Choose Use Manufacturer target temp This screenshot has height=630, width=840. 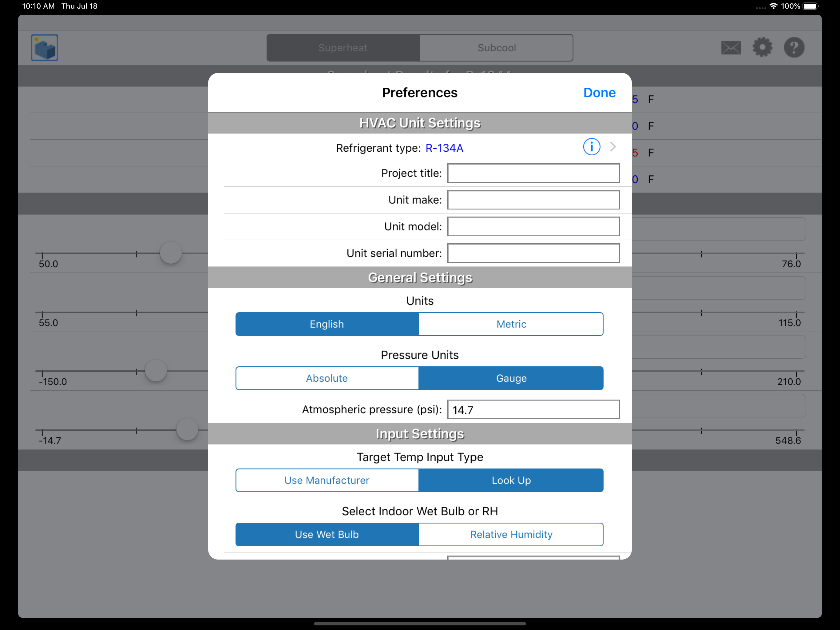(327, 480)
